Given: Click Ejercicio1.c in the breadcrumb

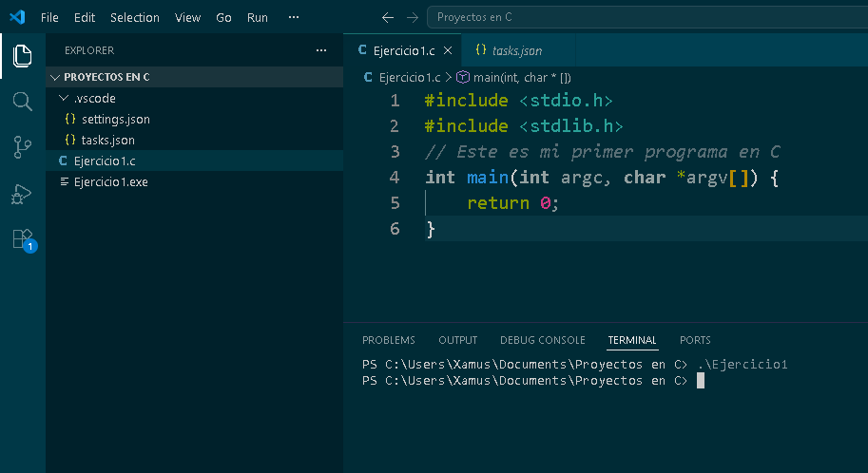Looking at the screenshot, I should pyautogui.click(x=410, y=78).
